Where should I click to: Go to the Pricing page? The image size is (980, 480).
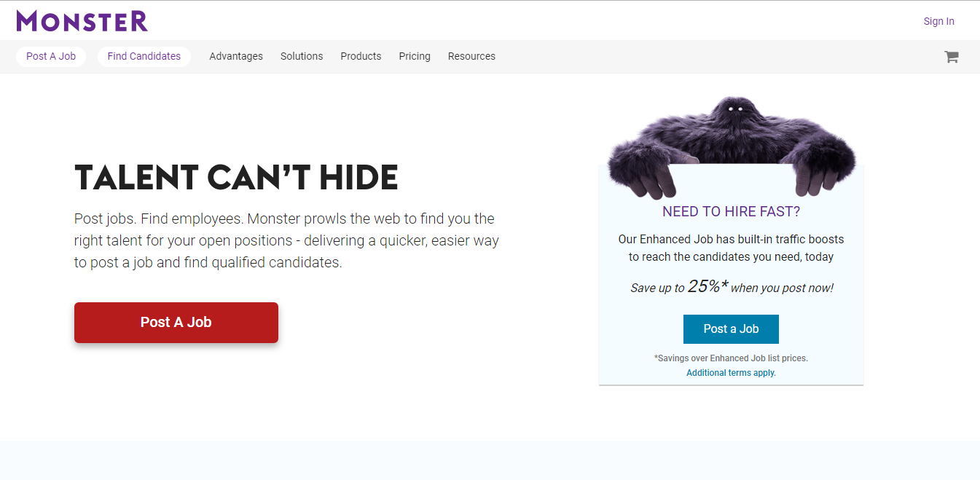click(415, 56)
